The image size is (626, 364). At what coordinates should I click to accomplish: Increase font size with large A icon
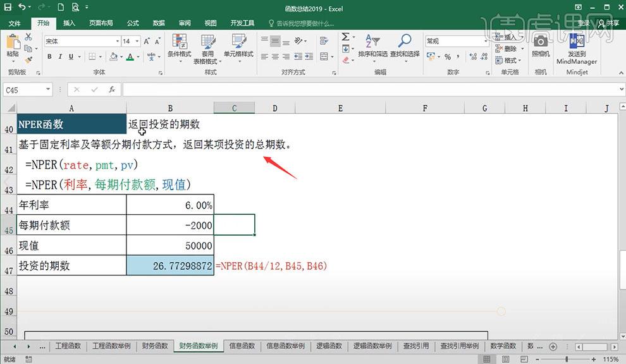(x=147, y=41)
